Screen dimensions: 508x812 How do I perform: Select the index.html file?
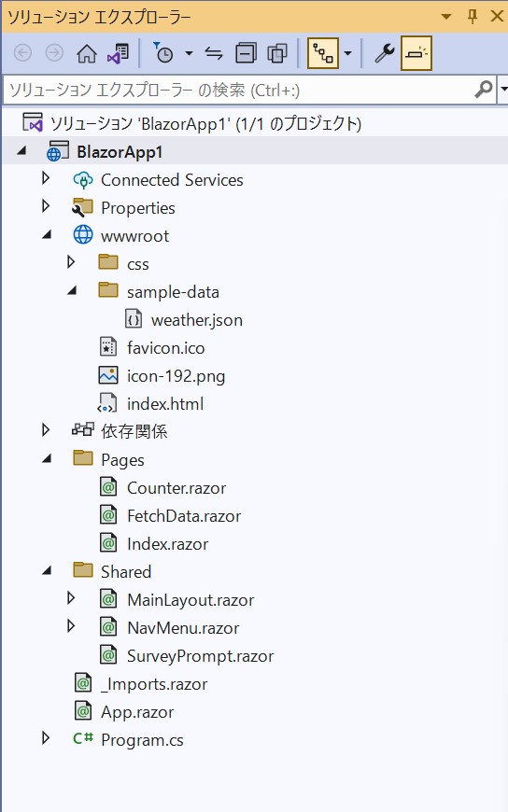pyautogui.click(x=165, y=404)
